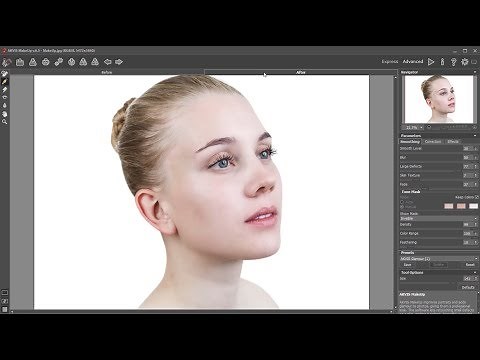480x360 pixels.
Task: Select the Hand pan tool
Action: pyautogui.click(x=5, y=114)
